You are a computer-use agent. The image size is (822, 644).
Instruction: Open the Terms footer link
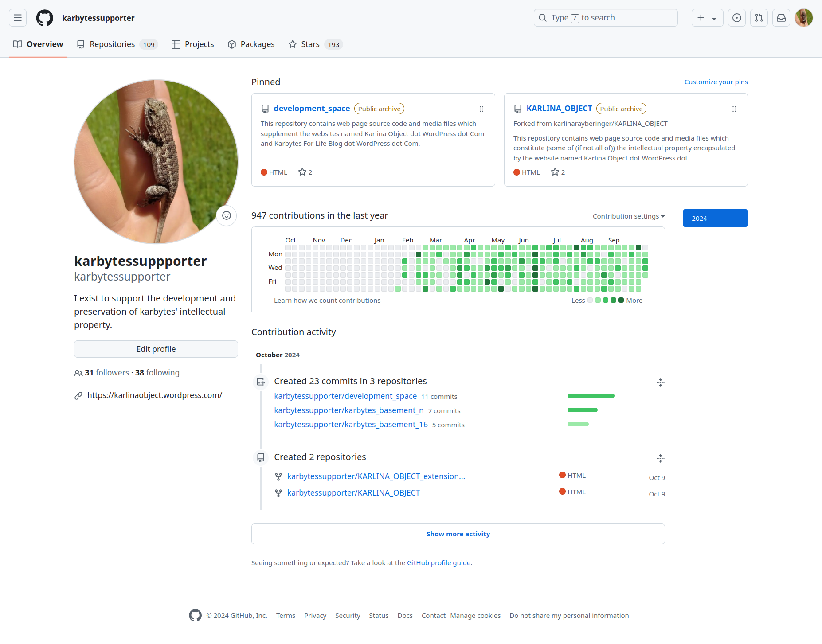point(286,616)
